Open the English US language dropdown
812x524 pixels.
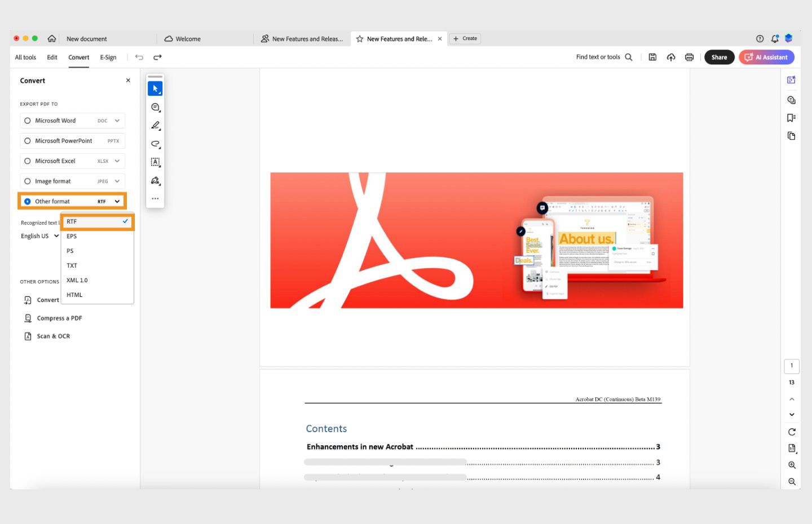(39, 236)
